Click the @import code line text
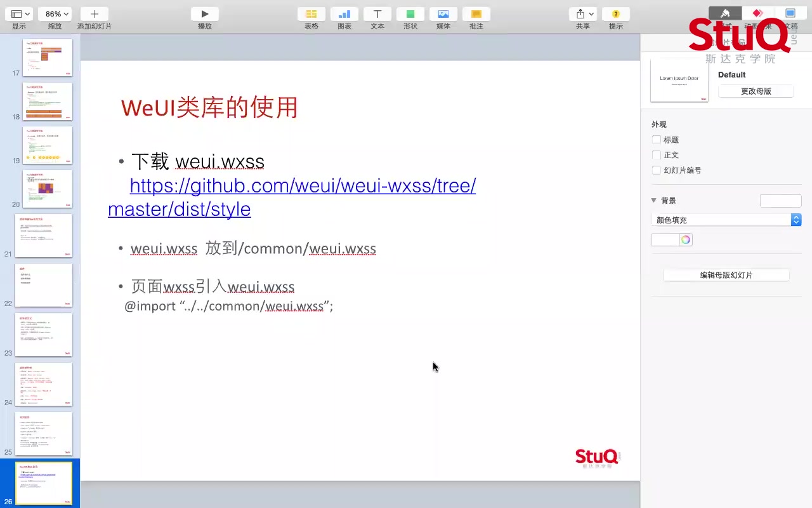This screenshot has height=508, width=812. click(x=229, y=307)
